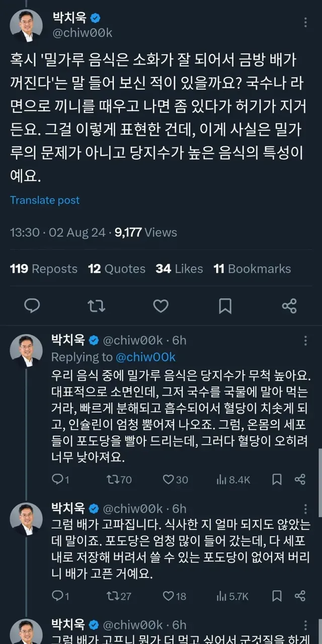Open the main post author's avatar
Viewport: 322px width, 644px height.
(x=27, y=25)
